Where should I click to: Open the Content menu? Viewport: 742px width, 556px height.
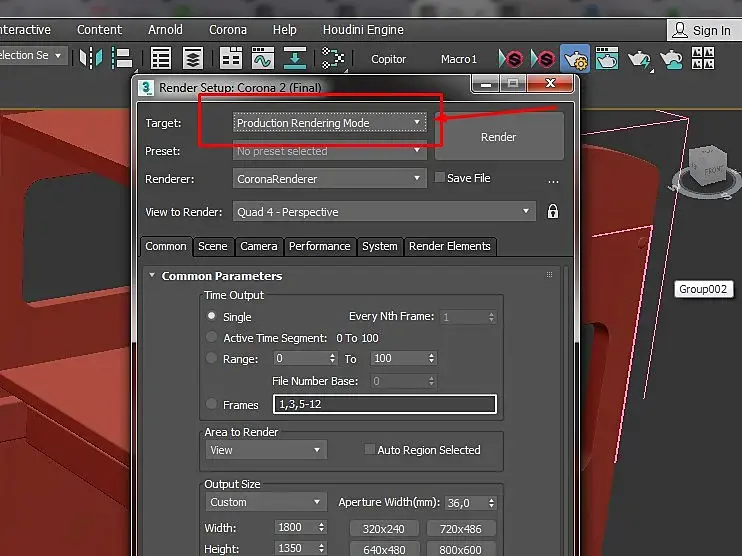click(99, 30)
